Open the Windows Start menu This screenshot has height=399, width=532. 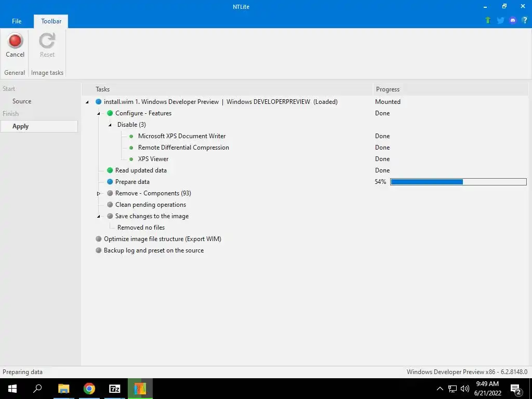[x=12, y=389]
